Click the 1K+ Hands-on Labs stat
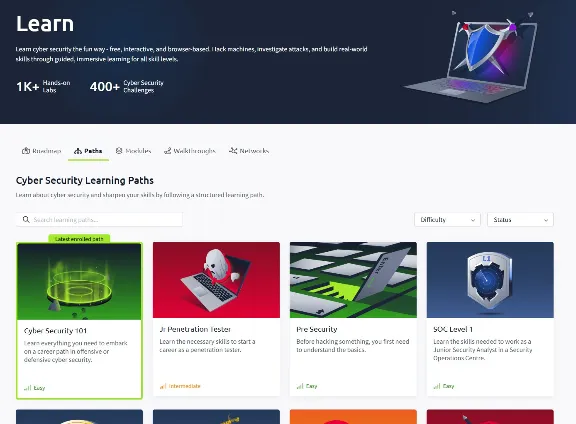The height and width of the screenshot is (424, 576). 43,87
